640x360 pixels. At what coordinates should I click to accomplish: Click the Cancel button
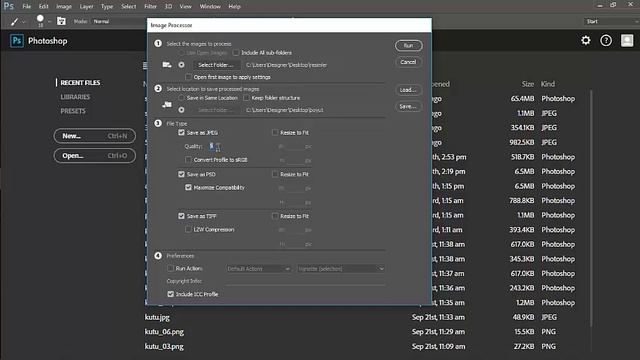click(x=408, y=62)
